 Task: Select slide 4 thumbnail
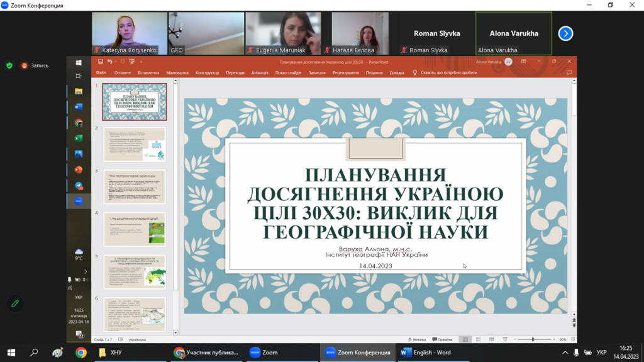134,229
